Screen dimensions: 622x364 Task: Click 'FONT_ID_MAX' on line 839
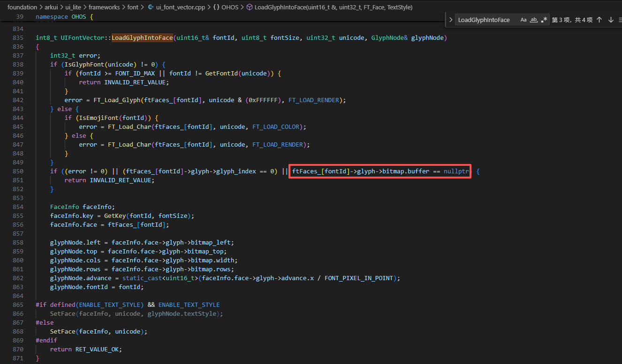[x=135, y=73]
